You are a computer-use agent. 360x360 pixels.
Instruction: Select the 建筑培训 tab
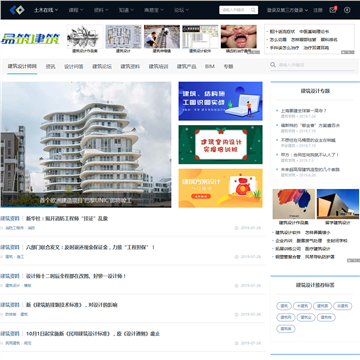coord(158,66)
